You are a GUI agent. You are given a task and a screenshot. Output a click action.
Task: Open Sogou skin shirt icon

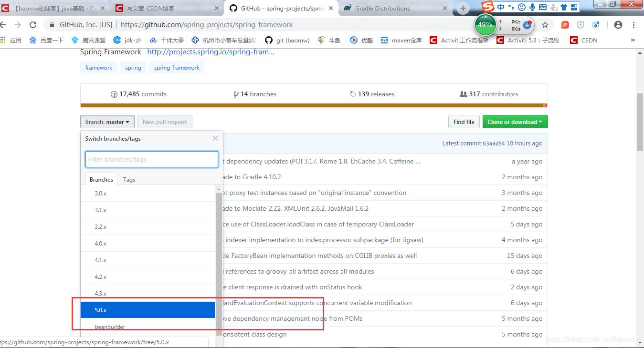(564, 7)
